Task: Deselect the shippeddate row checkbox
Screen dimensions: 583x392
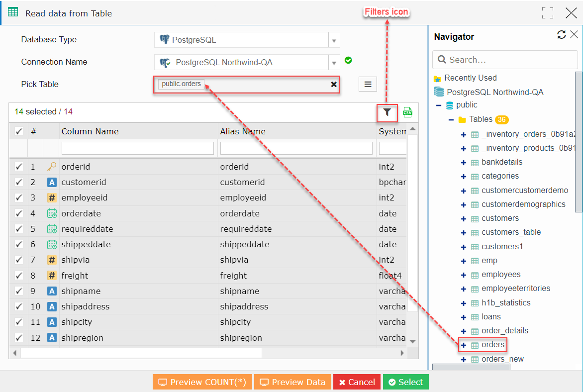Action: (18, 244)
